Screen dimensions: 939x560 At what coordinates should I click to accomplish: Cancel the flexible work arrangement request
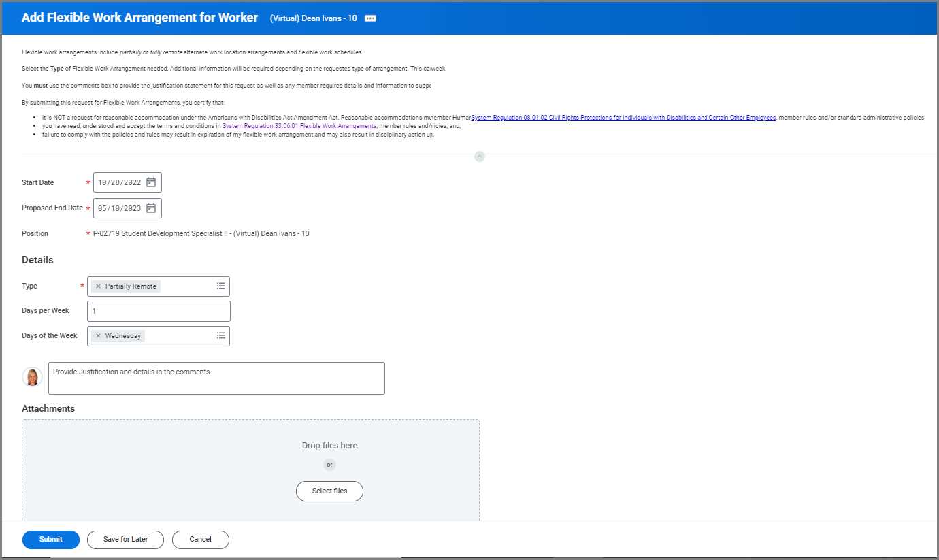200,540
